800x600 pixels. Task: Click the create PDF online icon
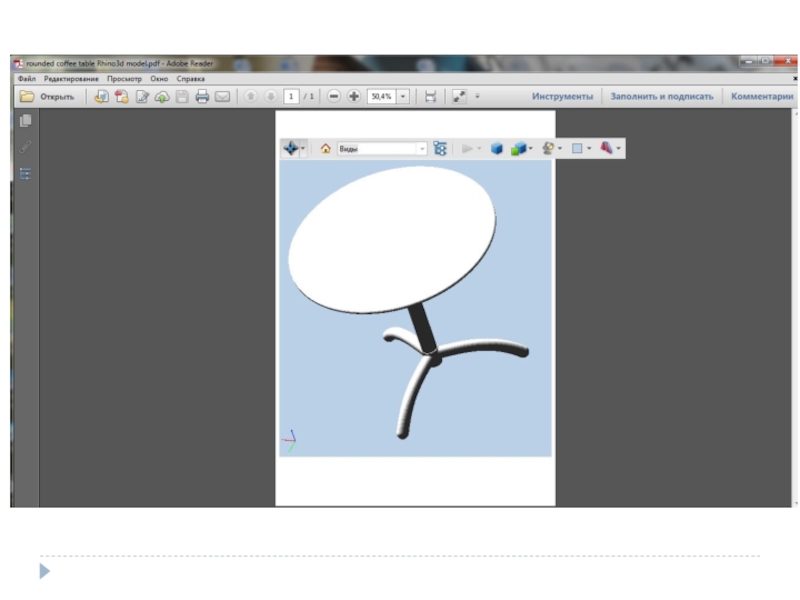pos(102,96)
